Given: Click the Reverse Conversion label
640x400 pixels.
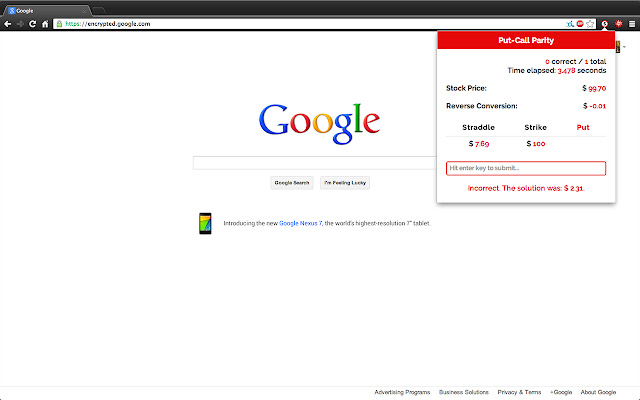Looking at the screenshot, I should click(482, 106).
